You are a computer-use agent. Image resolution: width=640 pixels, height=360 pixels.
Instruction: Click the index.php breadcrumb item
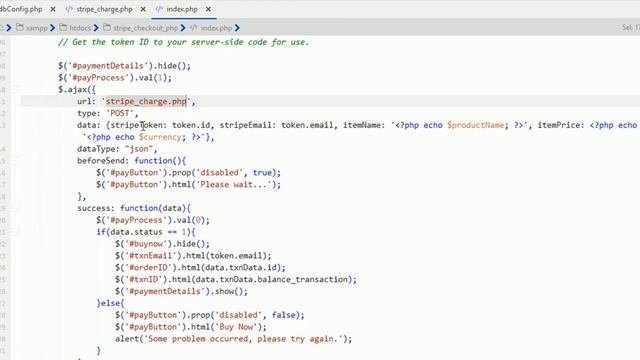click(216, 28)
